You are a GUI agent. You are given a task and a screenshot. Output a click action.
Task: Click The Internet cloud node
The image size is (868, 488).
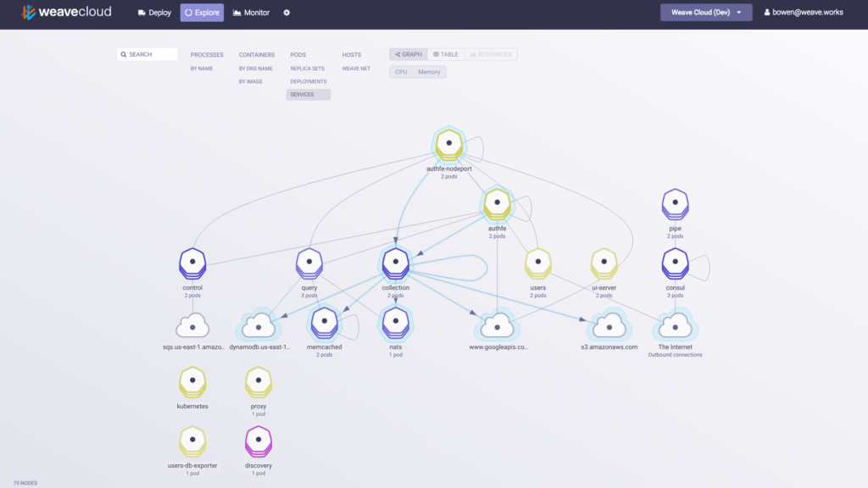coord(675,326)
